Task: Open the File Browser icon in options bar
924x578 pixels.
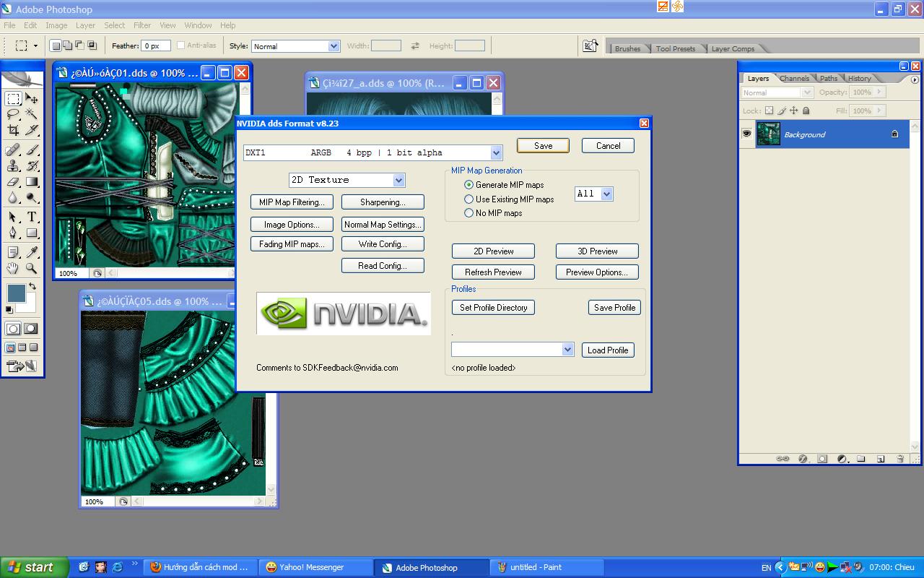Action: (x=590, y=46)
